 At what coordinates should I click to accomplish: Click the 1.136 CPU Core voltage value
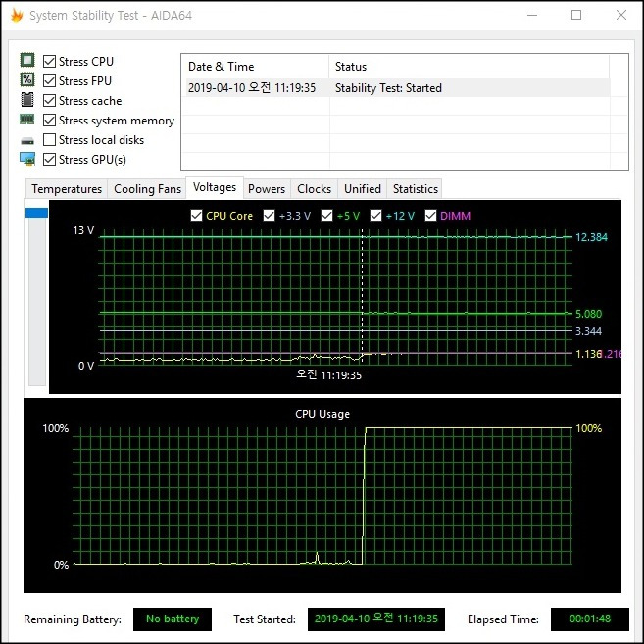pyautogui.click(x=588, y=354)
